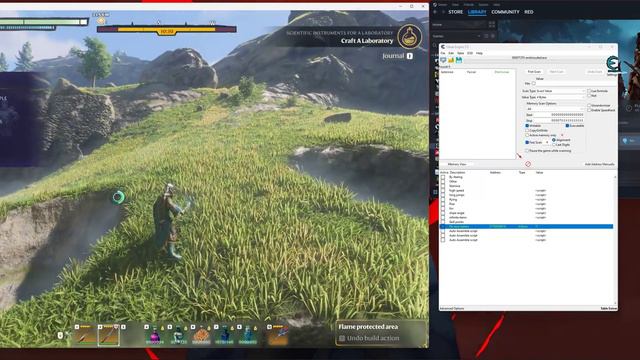
Task: Activate the high speed cheat checkbox
Action: 443,191
